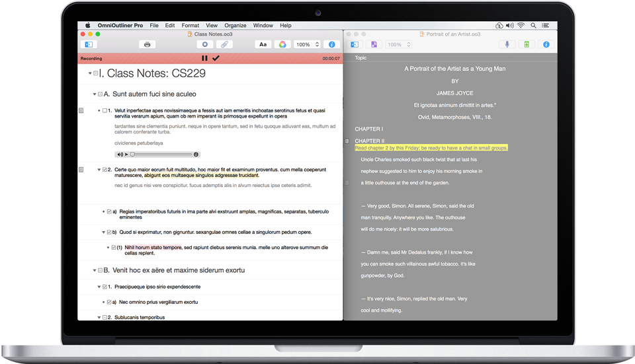The height and width of the screenshot is (364, 635).
Task: Click the JAMES JOYCE row
Action: (455, 93)
